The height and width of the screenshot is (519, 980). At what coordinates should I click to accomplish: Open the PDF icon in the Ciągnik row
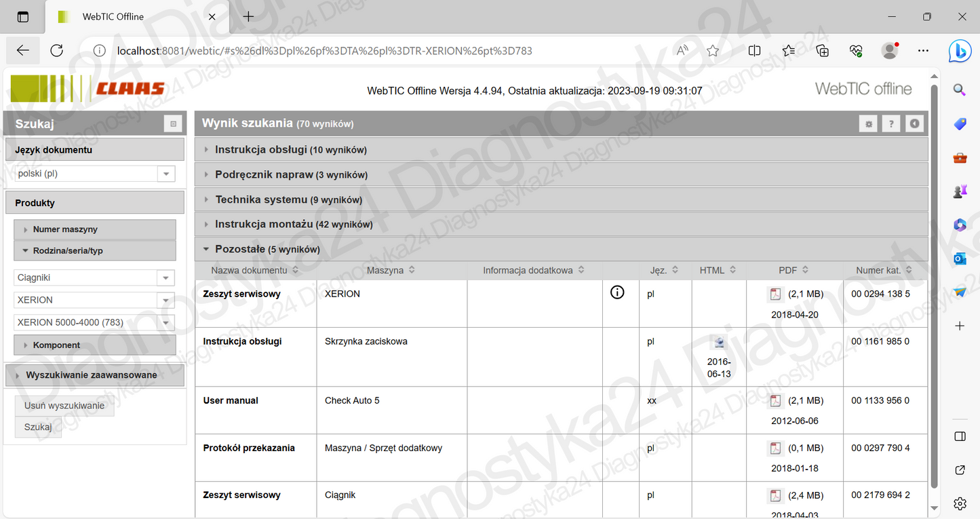point(775,496)
